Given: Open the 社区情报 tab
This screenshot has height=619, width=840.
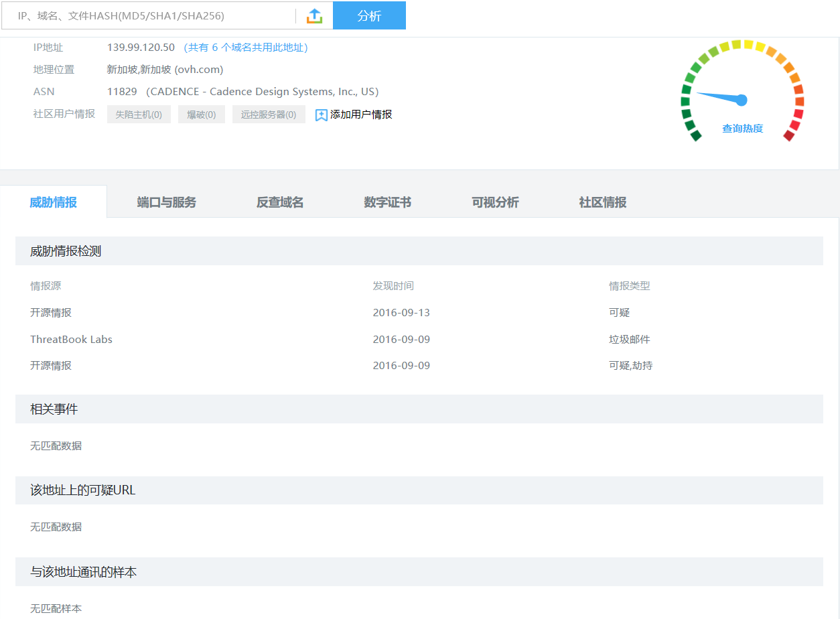Looking at the screenshot, I should (602, 202).
